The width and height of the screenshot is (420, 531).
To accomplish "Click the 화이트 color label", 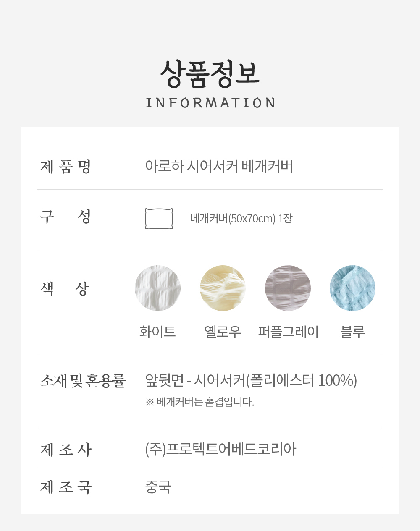I will pos(157,332).
